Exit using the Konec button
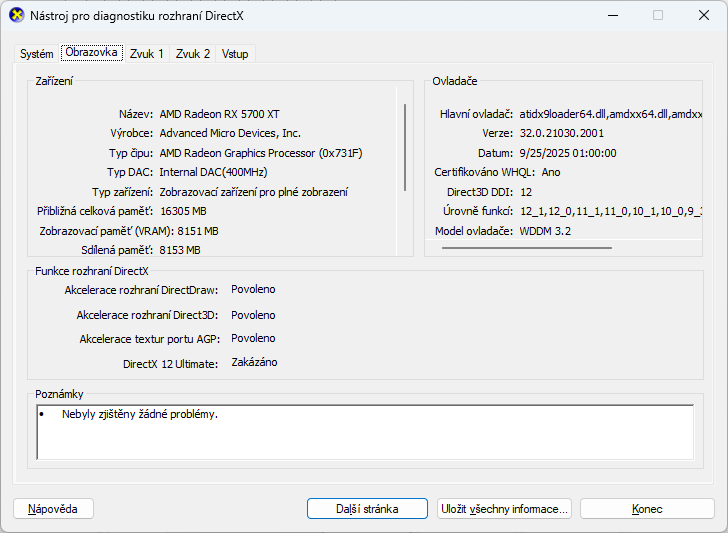 (647, 509)
